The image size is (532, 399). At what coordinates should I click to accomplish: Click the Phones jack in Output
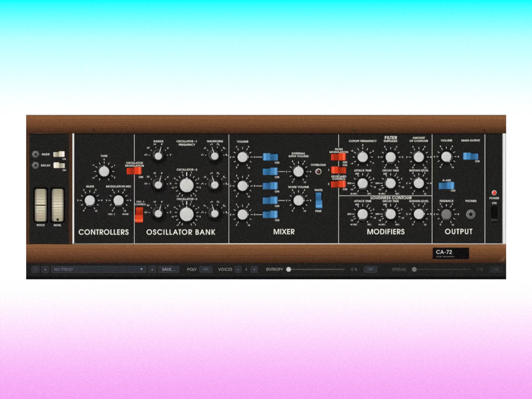(471, 214)
